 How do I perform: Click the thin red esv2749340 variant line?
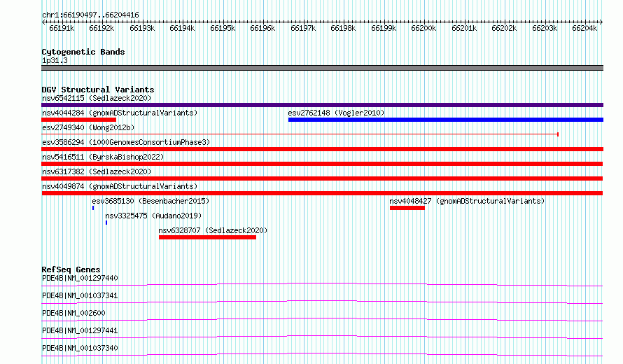pyautogui.click(x=300, y=134)
